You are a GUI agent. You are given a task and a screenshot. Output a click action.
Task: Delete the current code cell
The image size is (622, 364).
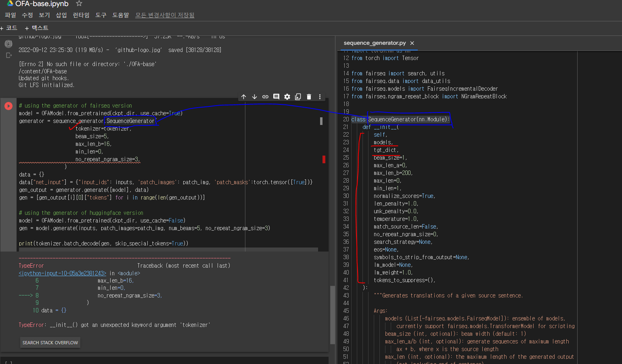pyautogui.click(x=309, y=97)
